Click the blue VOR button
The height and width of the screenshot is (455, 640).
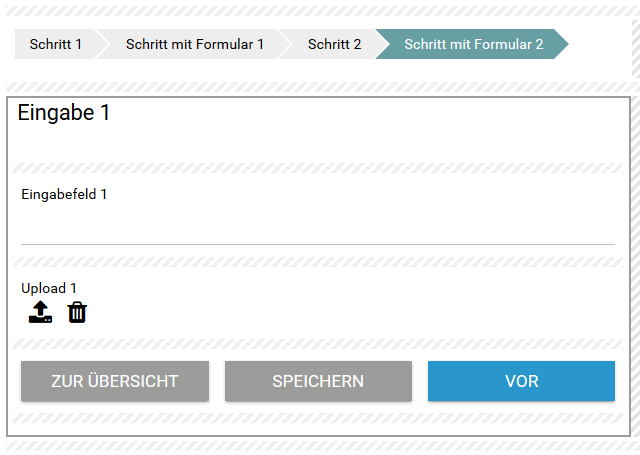521,381
